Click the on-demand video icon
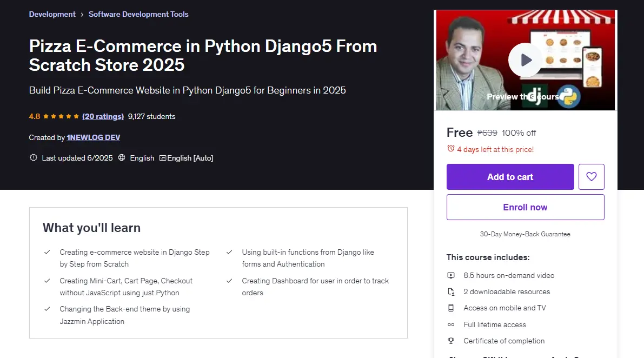This screenshot has height=358, width=644. (451, 275)
